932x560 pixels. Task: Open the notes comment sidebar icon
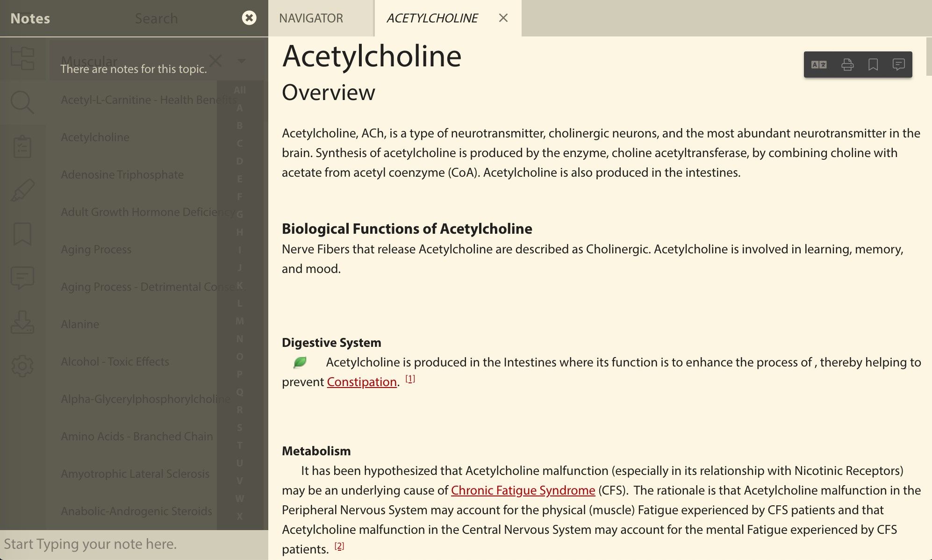pos(22,278)
